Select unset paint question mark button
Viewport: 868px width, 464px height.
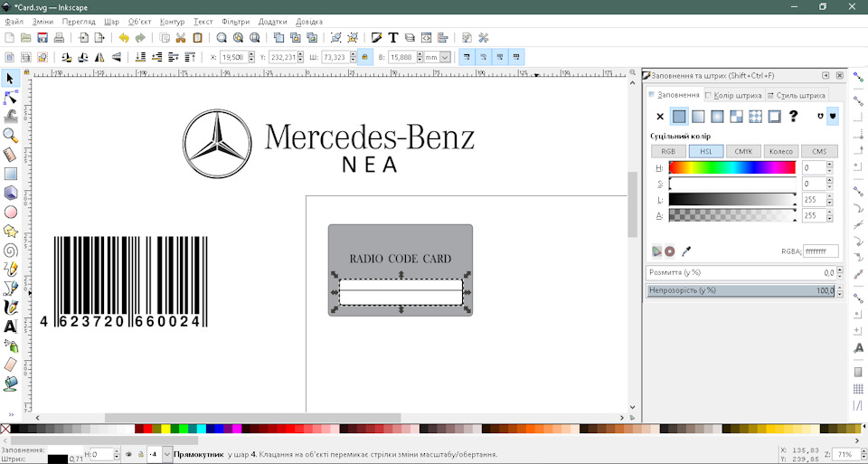click(x=793, y=117)
